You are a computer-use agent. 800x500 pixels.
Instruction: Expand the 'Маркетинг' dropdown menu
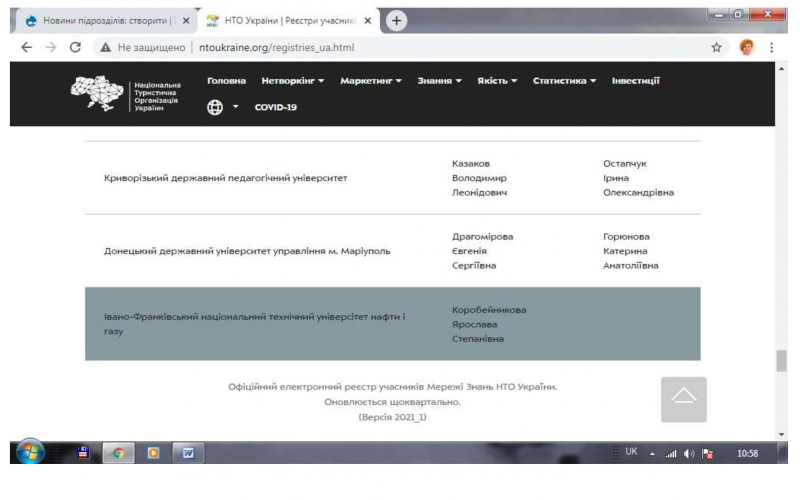point(371,81)
